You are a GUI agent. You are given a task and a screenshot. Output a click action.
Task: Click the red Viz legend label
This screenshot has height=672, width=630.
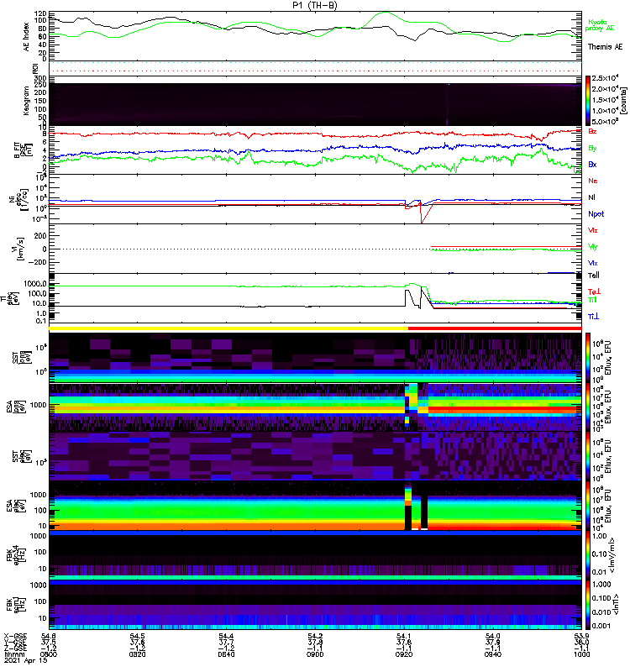click(x=592, y=230)
